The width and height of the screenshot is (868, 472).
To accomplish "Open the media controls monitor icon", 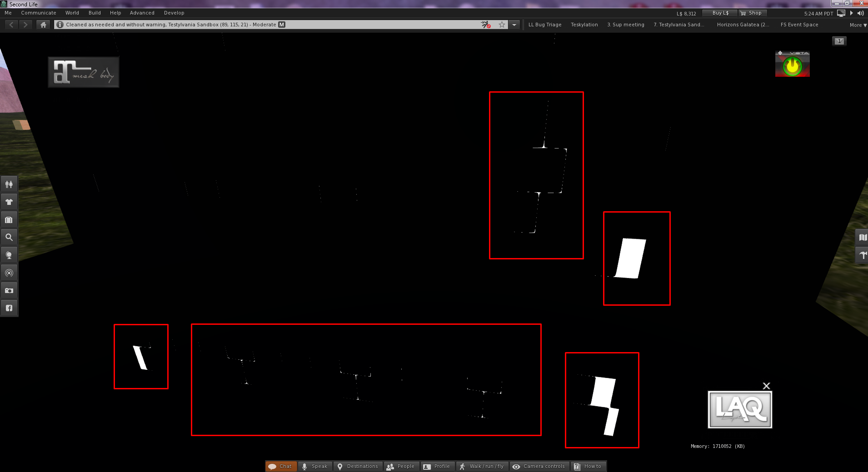I will [841, 13].
